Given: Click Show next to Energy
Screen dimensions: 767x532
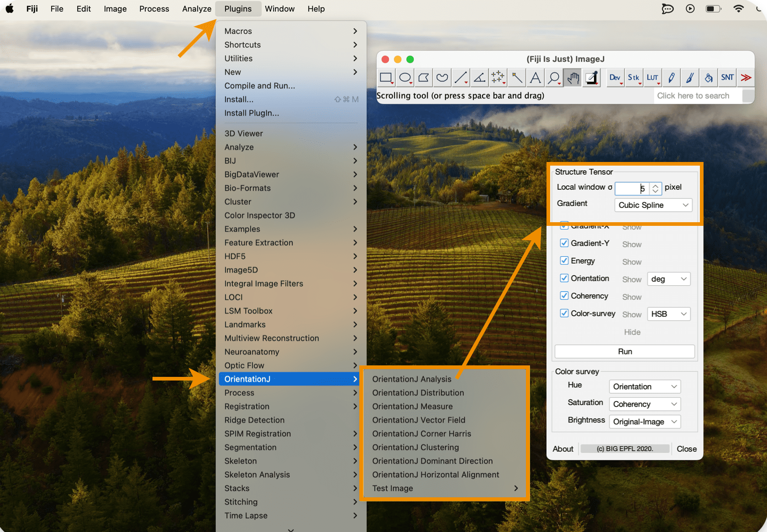Looking at the screenshot, I should (x=631, y=262).
